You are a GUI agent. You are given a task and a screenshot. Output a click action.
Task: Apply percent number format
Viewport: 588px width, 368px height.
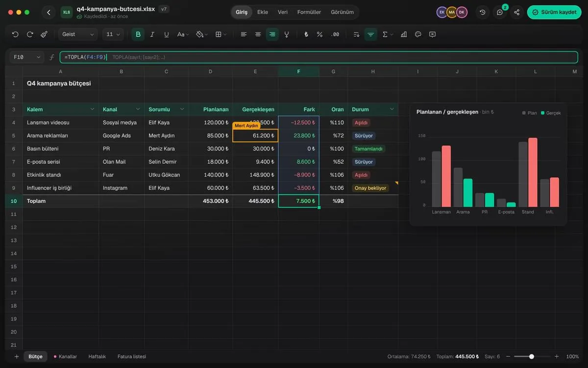click(x=320, y=34)
